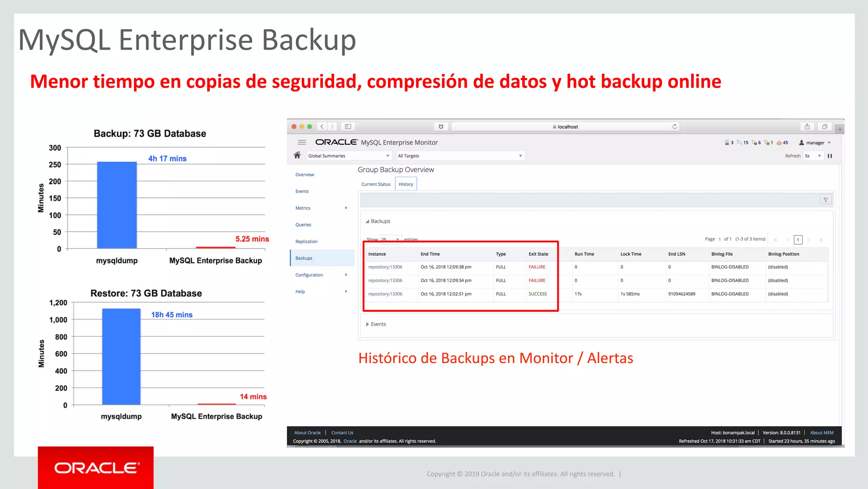This screenshot has width=868, height=489.
Task: Click the first page arrow in pagination
Action: (776, 240)
